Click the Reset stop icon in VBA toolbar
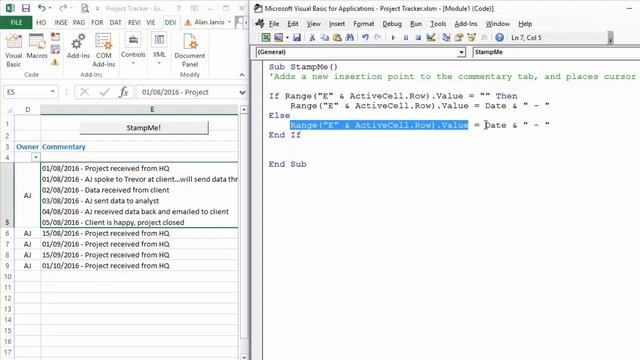 click(x=418, y=38)
